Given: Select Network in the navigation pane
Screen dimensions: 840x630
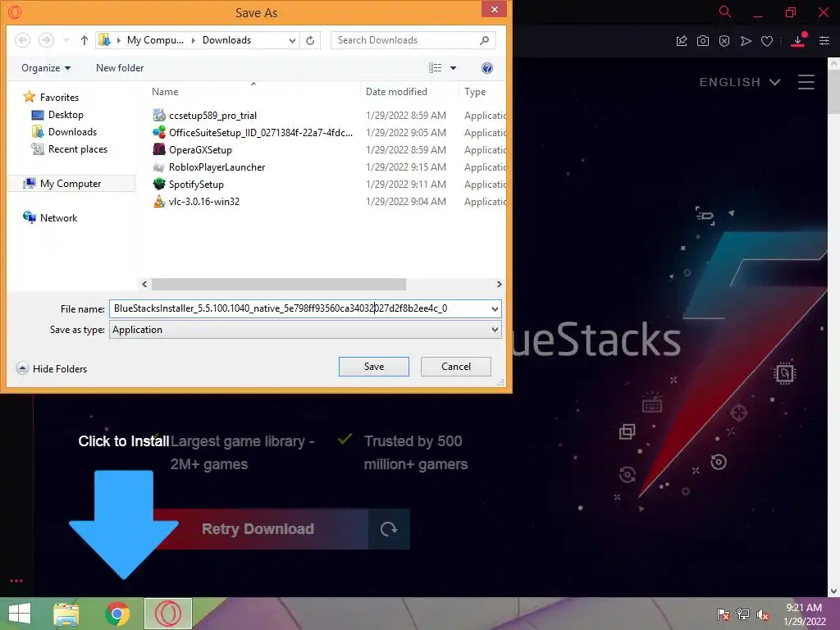Looking at the screenshot, I should 50,218.
